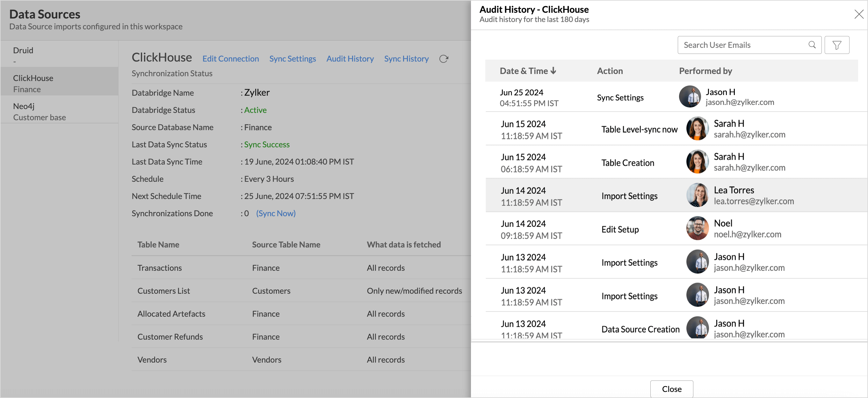Open the Audit History link

[350, 59]
